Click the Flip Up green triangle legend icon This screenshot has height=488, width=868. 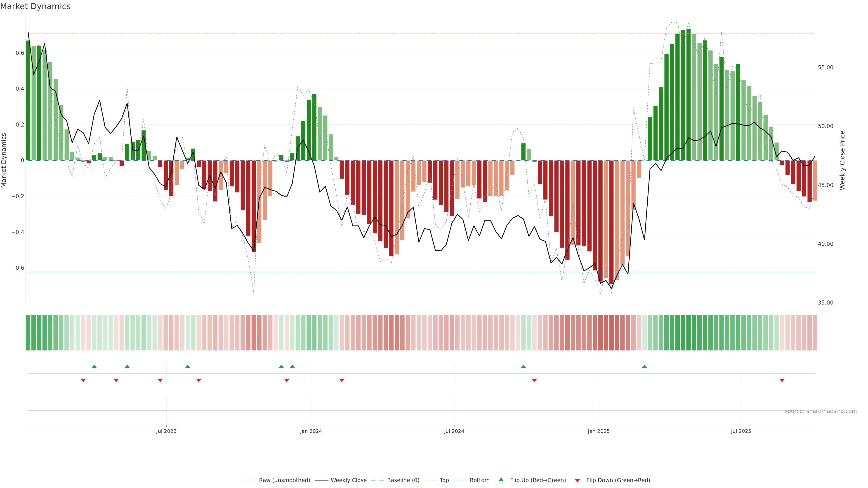click(x=501, y=480)
